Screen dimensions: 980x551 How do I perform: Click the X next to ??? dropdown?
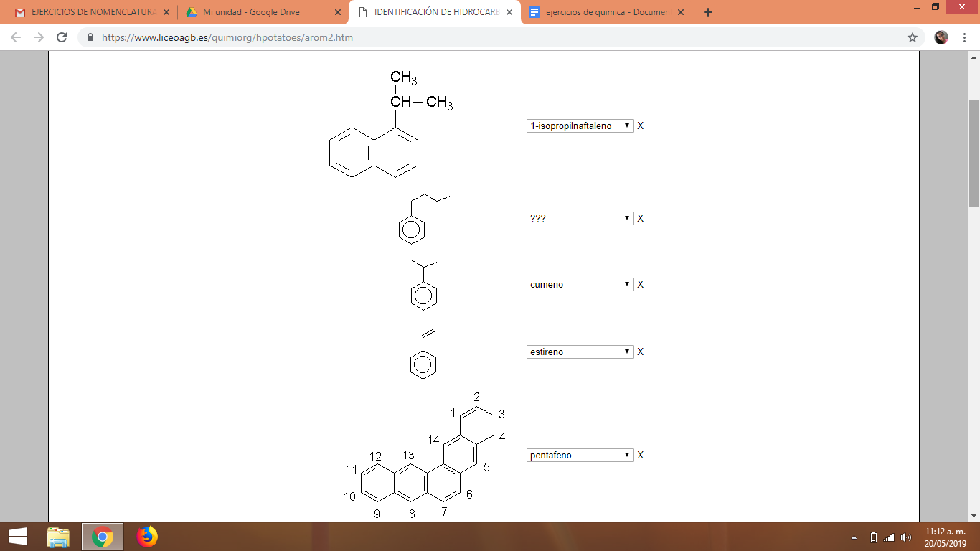[x=641, y=218]
